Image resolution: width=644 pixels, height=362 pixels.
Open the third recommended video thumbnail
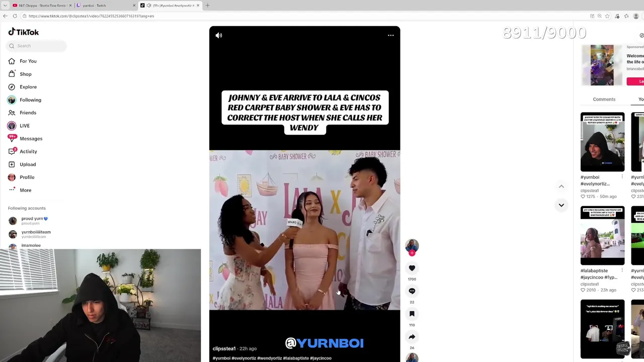602,329
